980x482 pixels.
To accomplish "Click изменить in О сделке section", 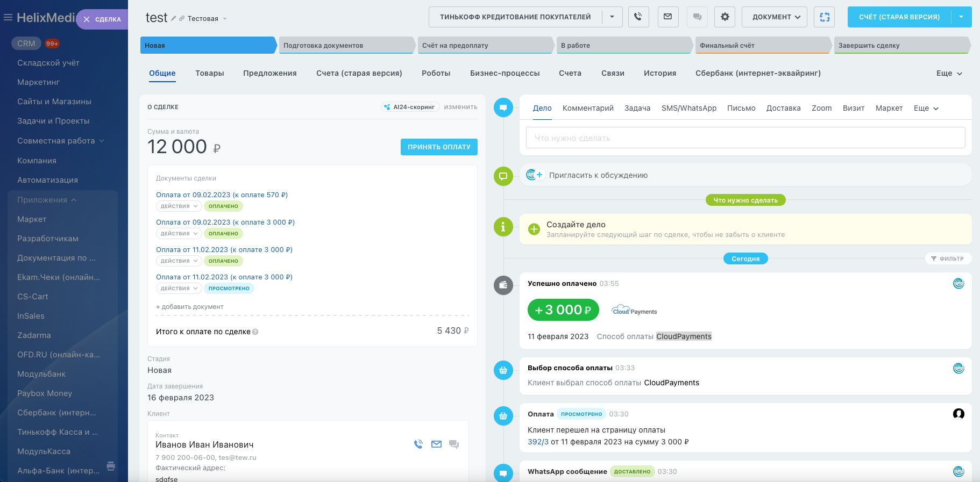I will point(460,107).
